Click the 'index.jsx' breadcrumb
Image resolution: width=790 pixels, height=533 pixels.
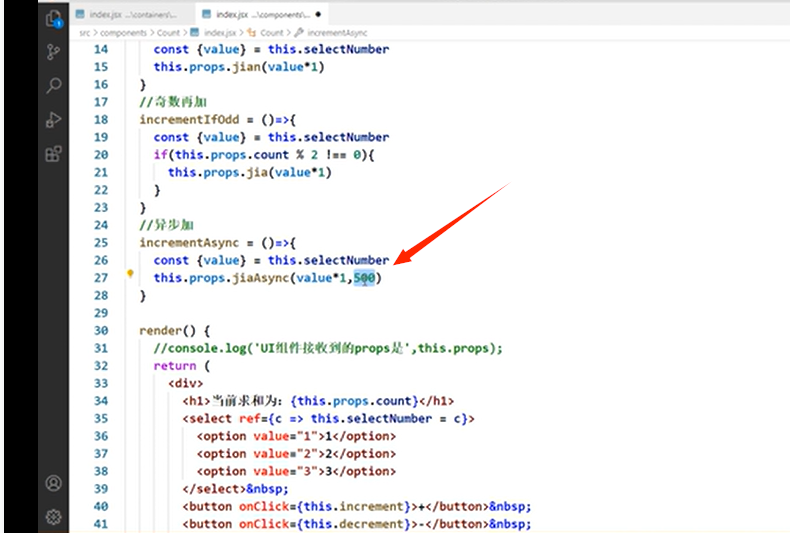(220, 33)
